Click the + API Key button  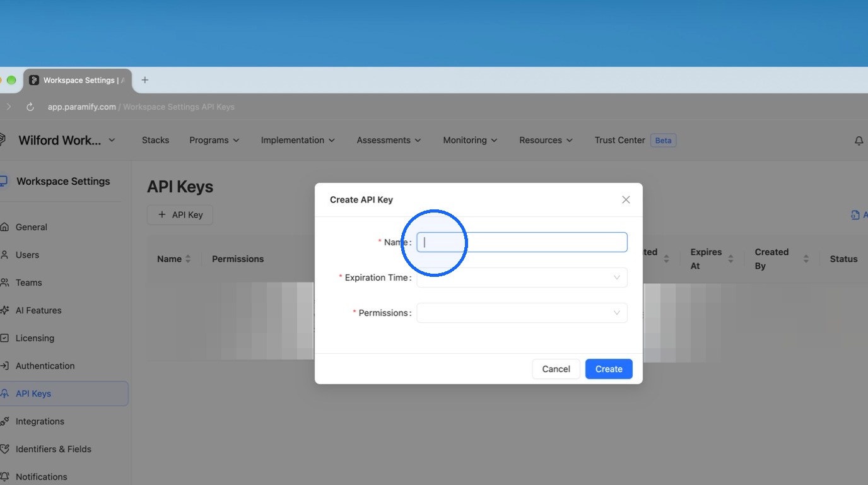(180, 214)
